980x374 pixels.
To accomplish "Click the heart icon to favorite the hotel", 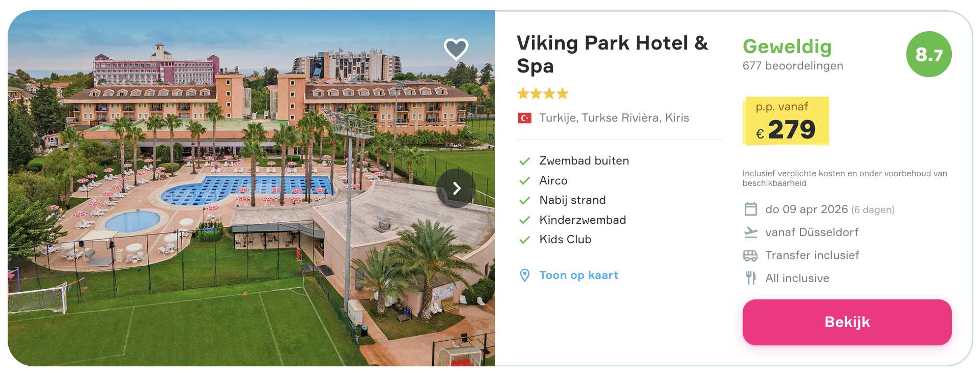I will (457, 48).
